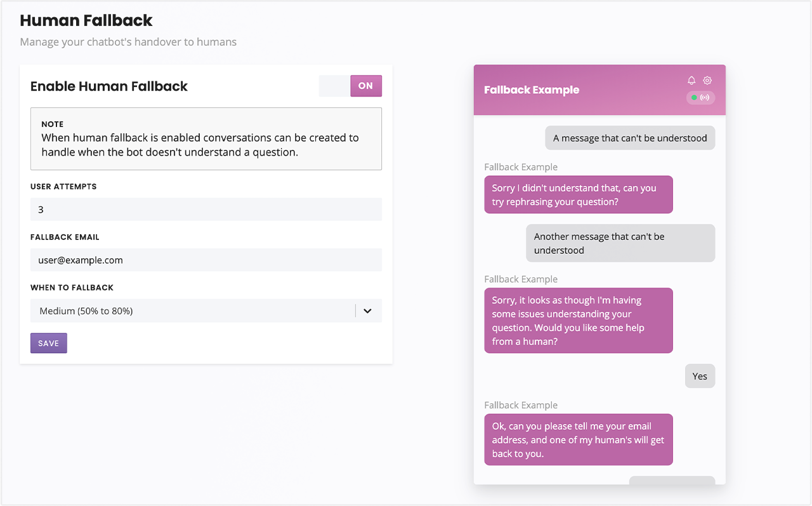This screenshot has height=506, width=812.
Task: Click the Yes reply bubble in the chat
Action: pyautogui.click(x=700, y=376)
